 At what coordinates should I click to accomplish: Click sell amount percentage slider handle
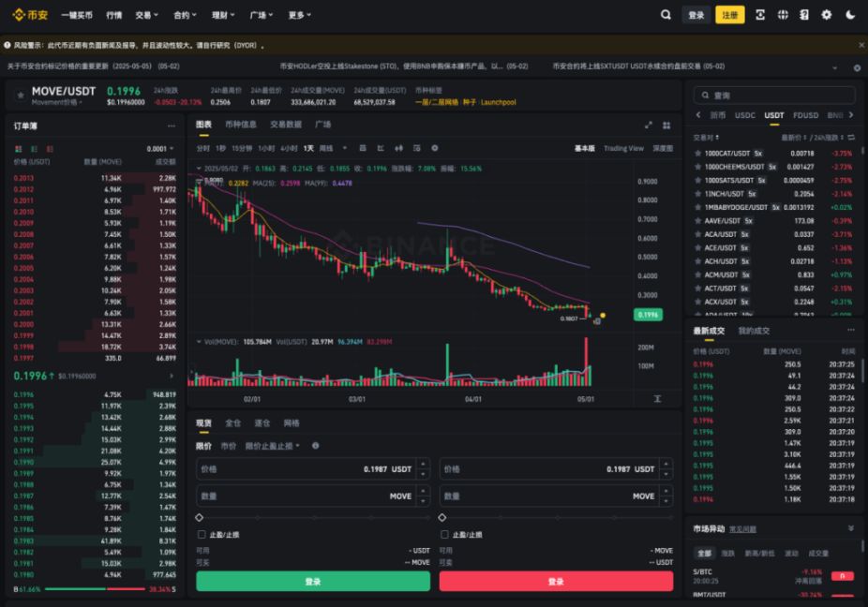tap(441, 517)
